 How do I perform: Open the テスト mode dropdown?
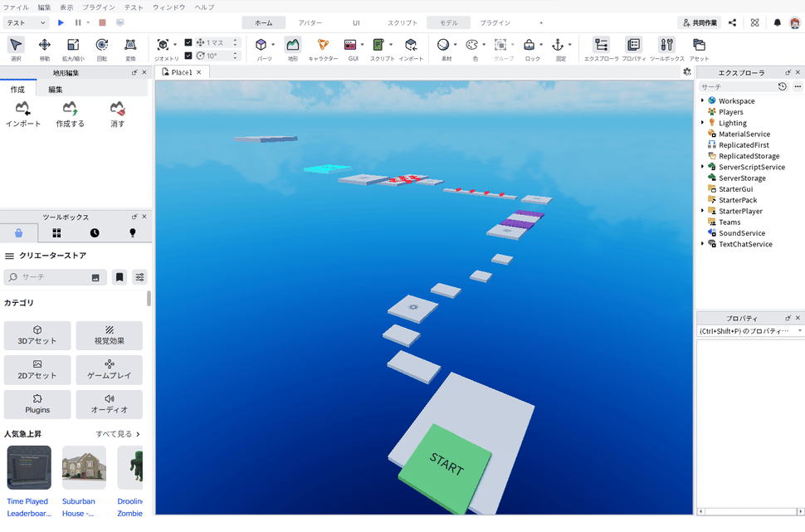click(x=27, y=22)
